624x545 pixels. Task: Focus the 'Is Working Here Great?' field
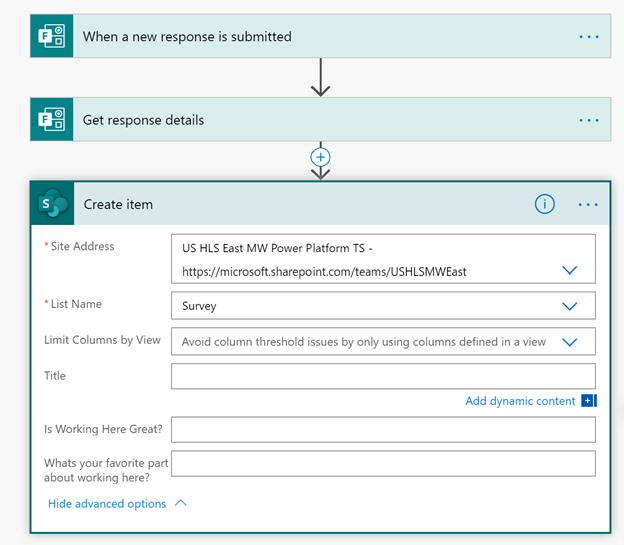click(383, 430)
